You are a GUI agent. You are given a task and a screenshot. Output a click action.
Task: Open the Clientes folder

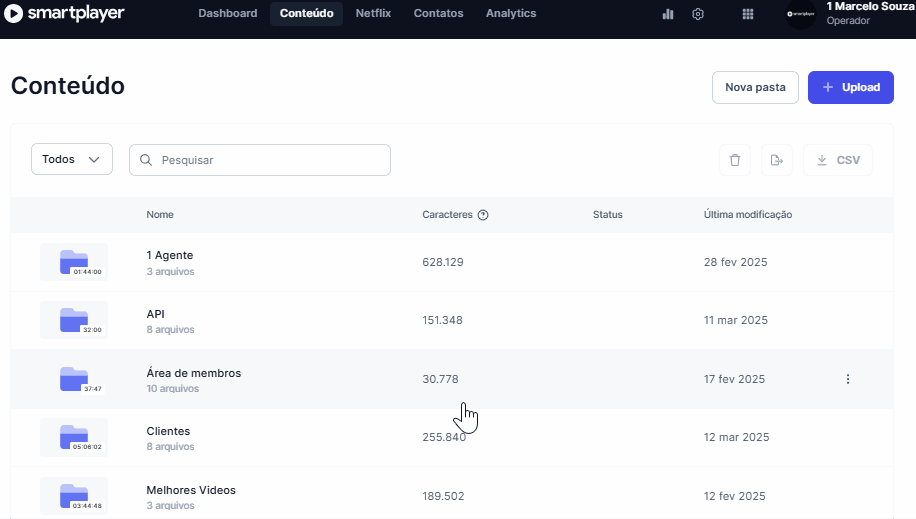(168, 432)
